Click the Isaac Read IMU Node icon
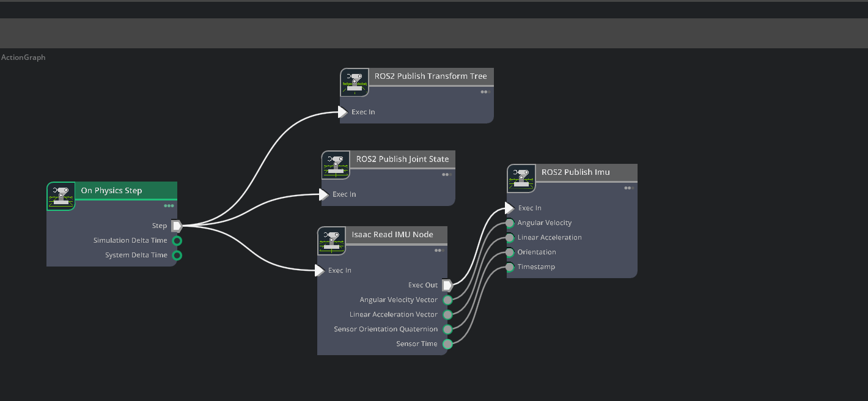The height and width of the screenshot is (401, 868). coord(332,241)
